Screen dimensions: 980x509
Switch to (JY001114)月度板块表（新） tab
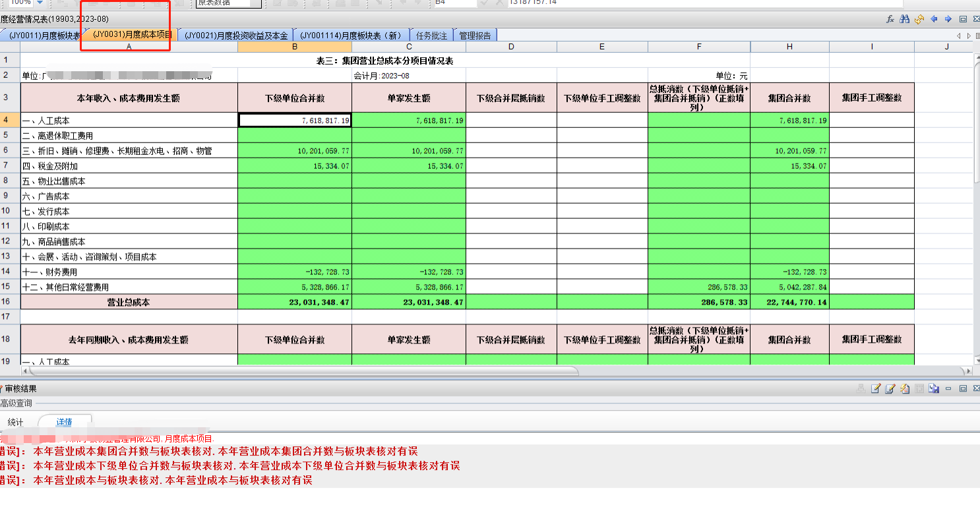pyautogui.click(x=350, y=36)
